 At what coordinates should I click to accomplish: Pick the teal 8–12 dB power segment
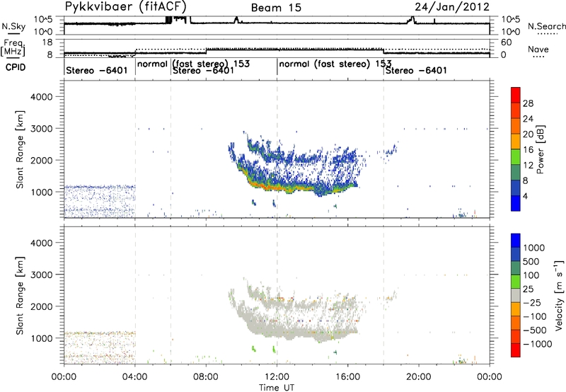coord(516,173)
